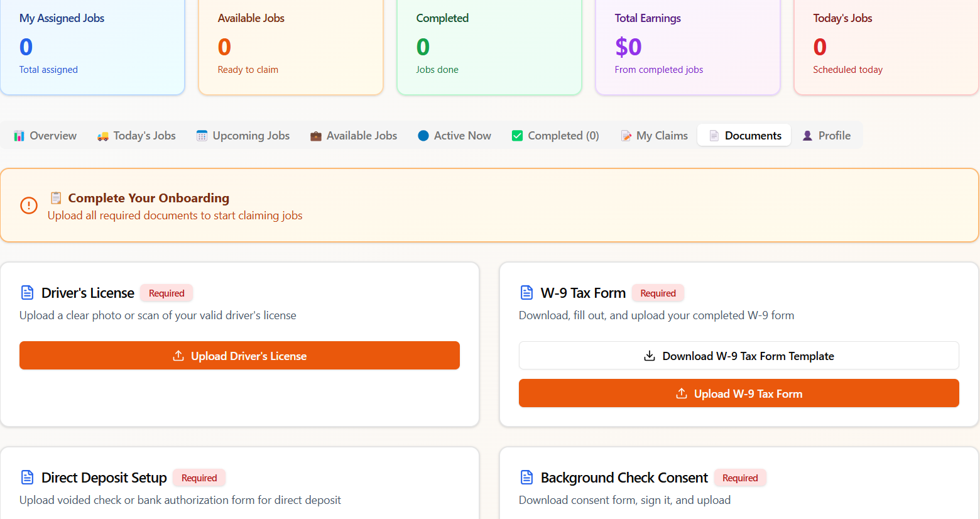This screenshot has width=980, height=519.
Task: Click the W-9 Tax Form document icon
Action: 526,293
